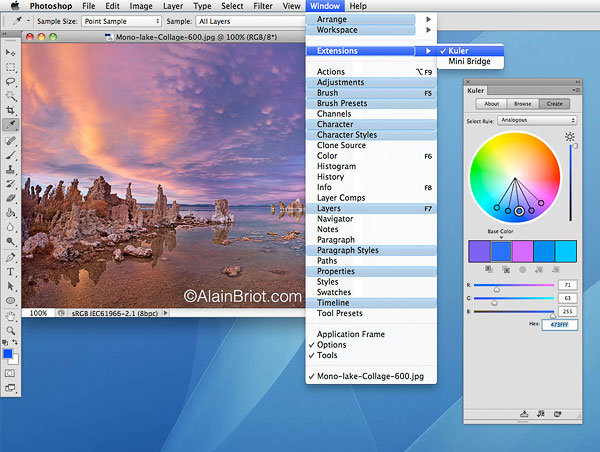Click the About button in Kuler

coord(492,103)
